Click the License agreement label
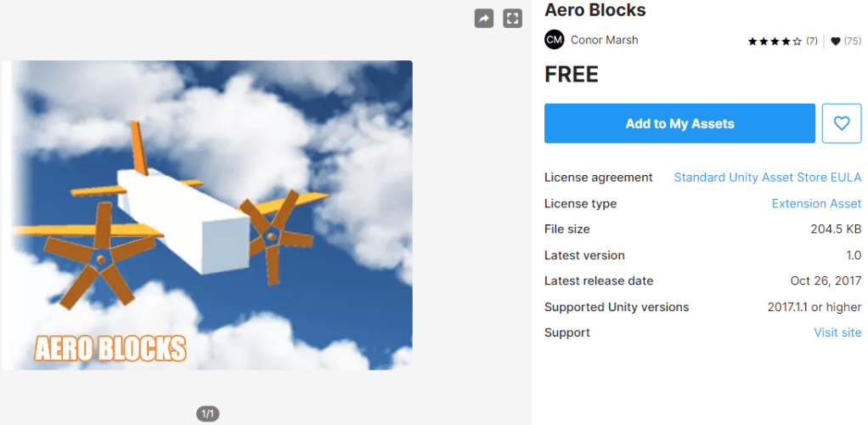The image size is (868, 425). (598, 178)
